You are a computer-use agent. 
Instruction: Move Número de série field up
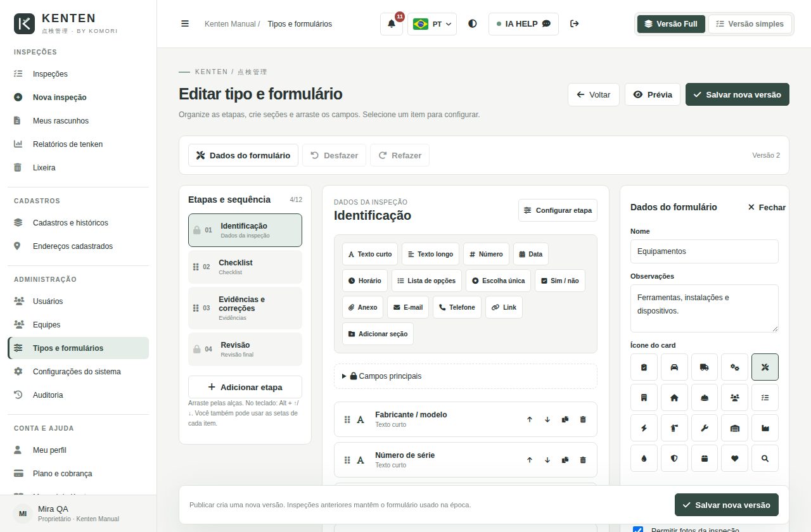click(530, 460)
